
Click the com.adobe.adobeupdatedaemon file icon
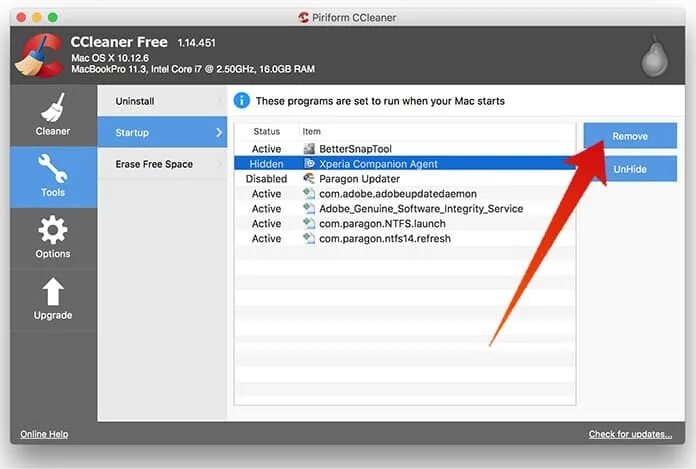click(309, 193)
